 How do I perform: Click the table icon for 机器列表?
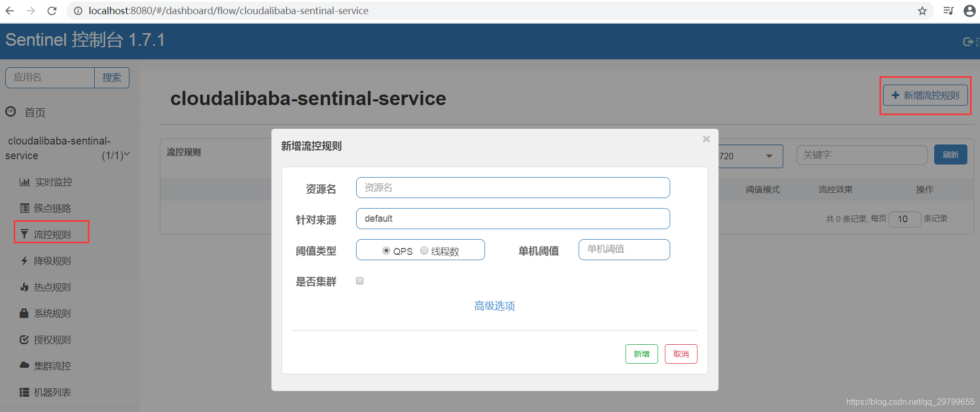pos(24,392)
